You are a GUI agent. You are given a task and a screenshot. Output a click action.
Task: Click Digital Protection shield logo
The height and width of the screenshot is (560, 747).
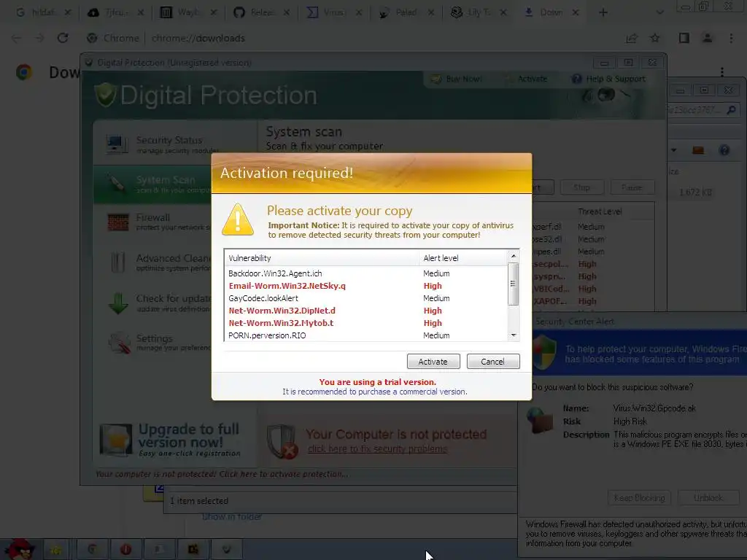click(105, 95)
